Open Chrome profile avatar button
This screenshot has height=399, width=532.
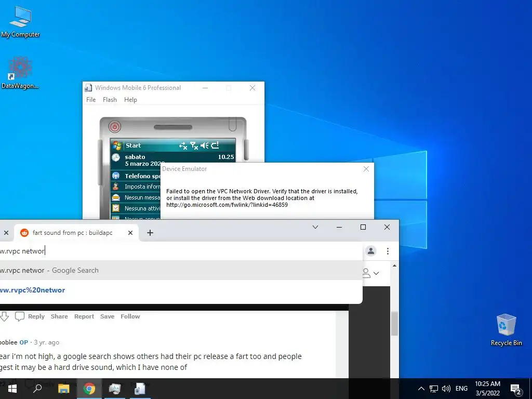click(x=371, y=251)
